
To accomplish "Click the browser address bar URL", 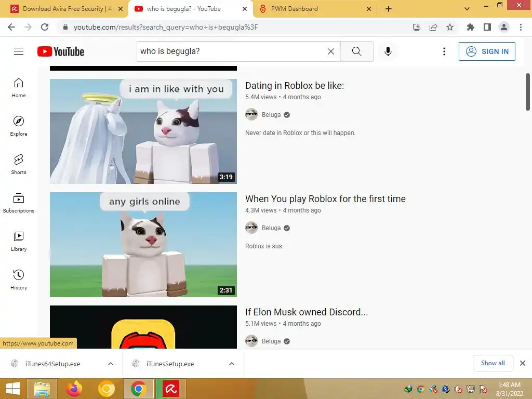I will (166, 27).
